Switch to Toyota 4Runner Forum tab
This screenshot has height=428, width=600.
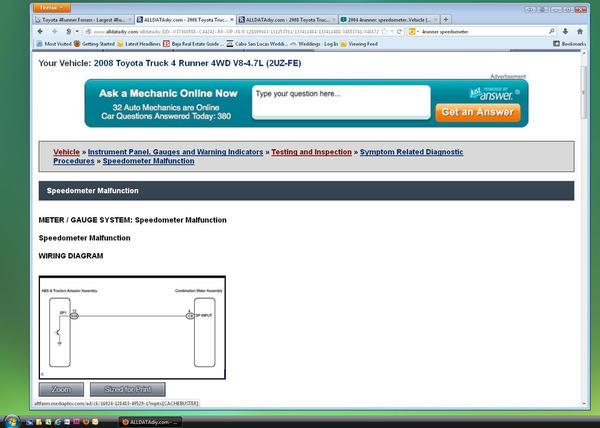tap(83, 19)
